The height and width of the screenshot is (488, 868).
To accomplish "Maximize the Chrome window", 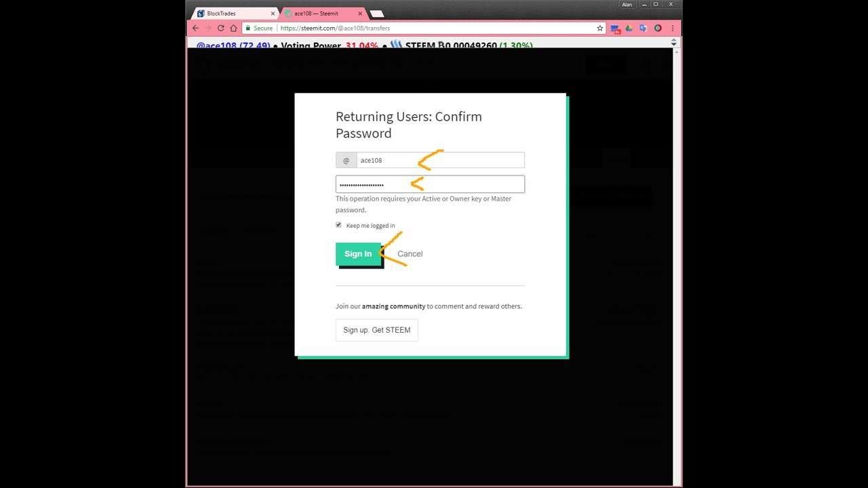I will [x=656, y=5].
